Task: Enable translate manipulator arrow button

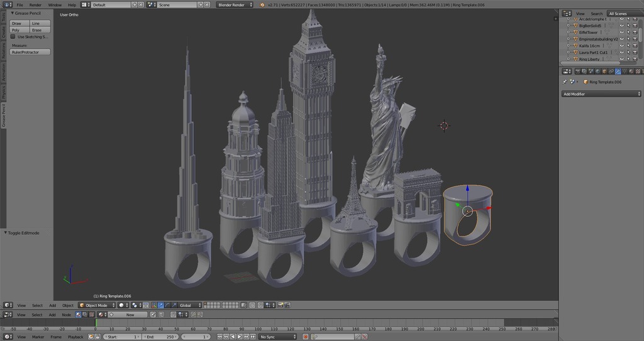Action: [x=160, y=305]
